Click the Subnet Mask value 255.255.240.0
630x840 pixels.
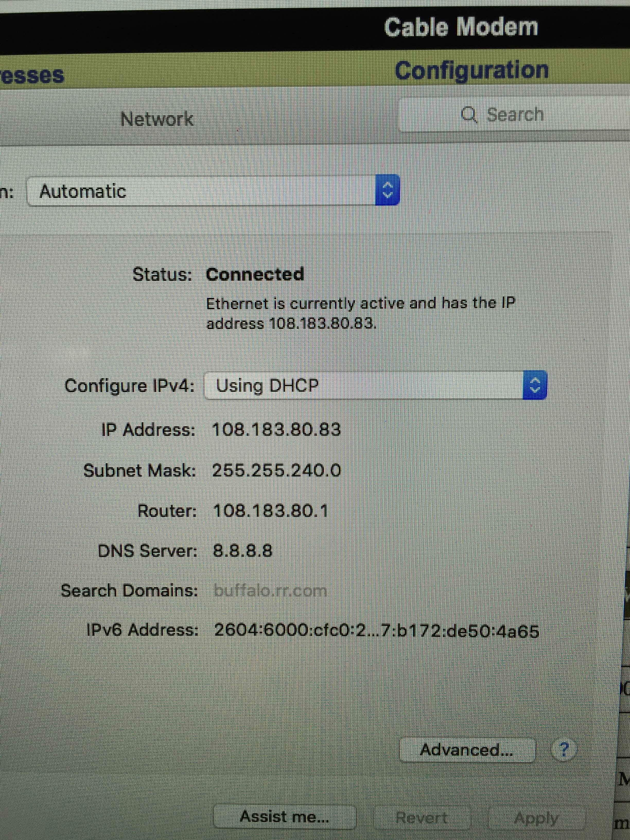coord(276,471)
